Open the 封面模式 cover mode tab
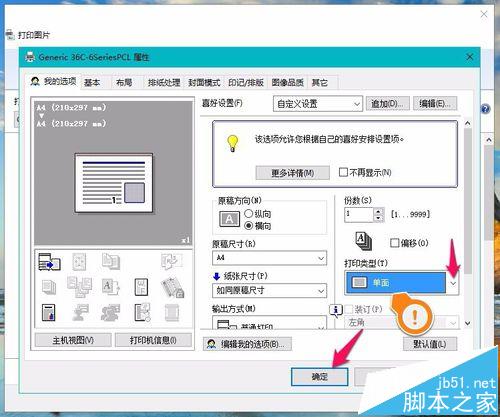 tap(204, 82)
